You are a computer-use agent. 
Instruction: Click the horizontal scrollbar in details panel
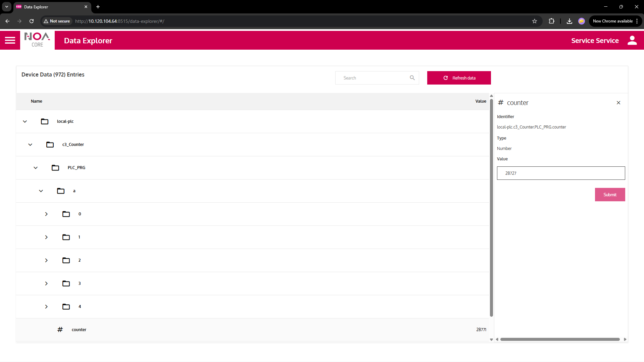pyautogui.click(x=559, y=339)
